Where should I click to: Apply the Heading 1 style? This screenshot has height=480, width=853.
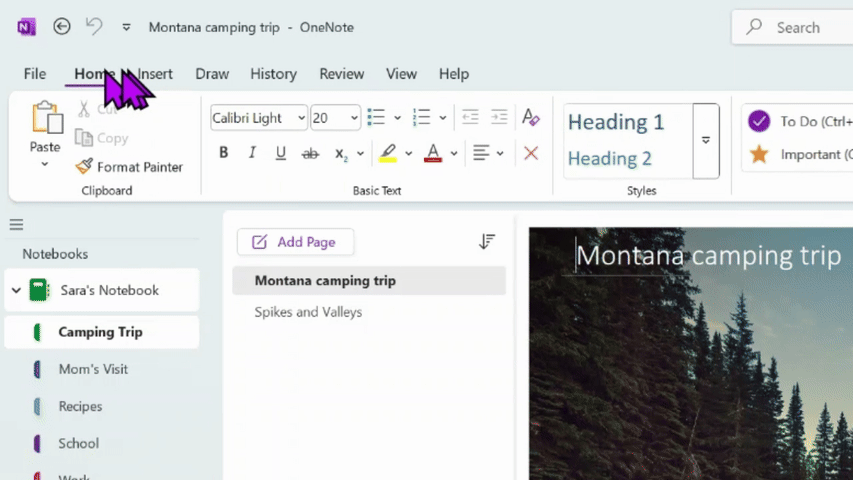616,122
